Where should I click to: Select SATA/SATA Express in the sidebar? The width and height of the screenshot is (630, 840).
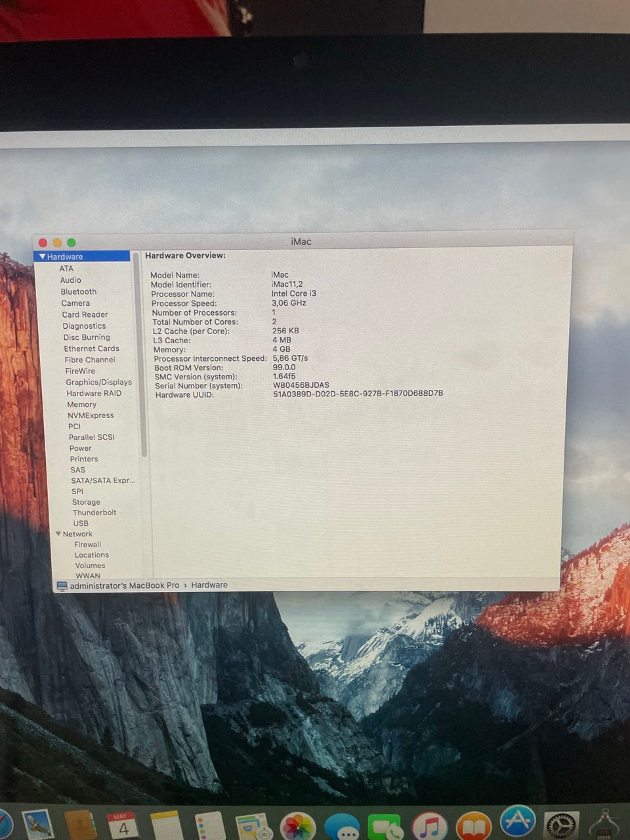pyautogui.click(x=103, y=480)
